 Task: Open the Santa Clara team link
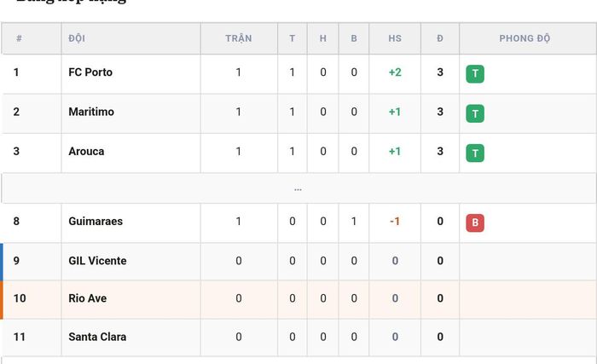click(97, 337)
